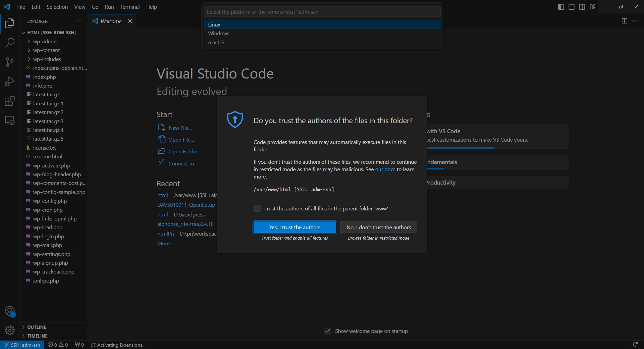Click the SSH: adm-ssh remote indicator
Image resolution: width=644 pixels, height=349 pixels.
click(x=22, y=345)
